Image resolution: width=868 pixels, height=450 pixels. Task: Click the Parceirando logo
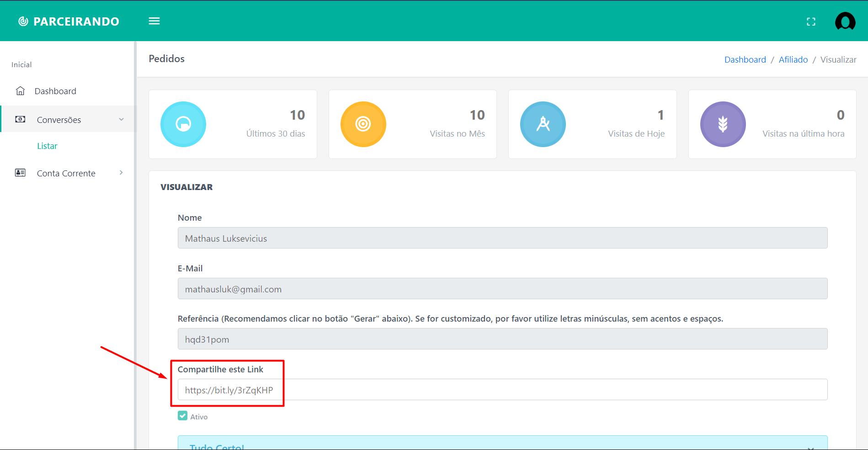[69, 21]
